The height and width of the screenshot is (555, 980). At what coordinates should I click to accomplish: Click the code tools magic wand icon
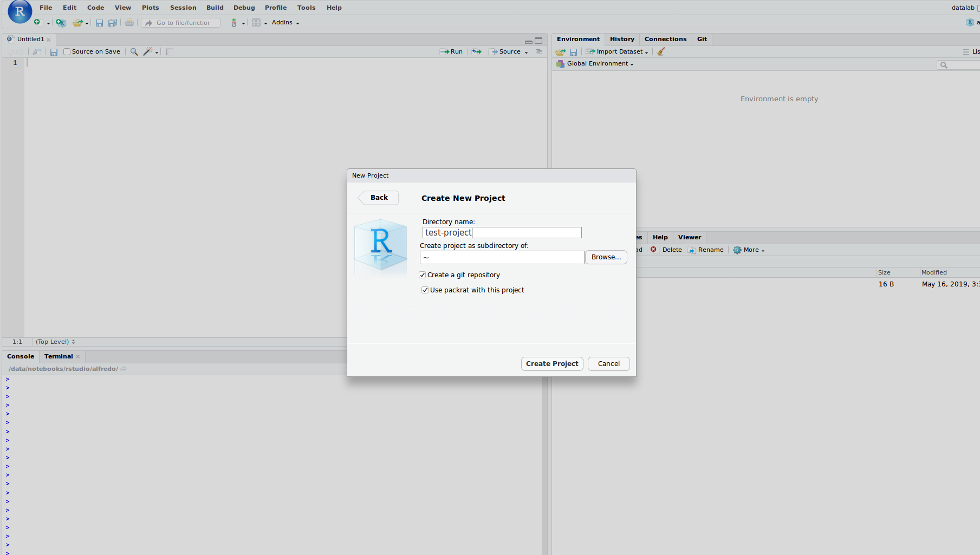pyautogui.click(x=147, y=52)
